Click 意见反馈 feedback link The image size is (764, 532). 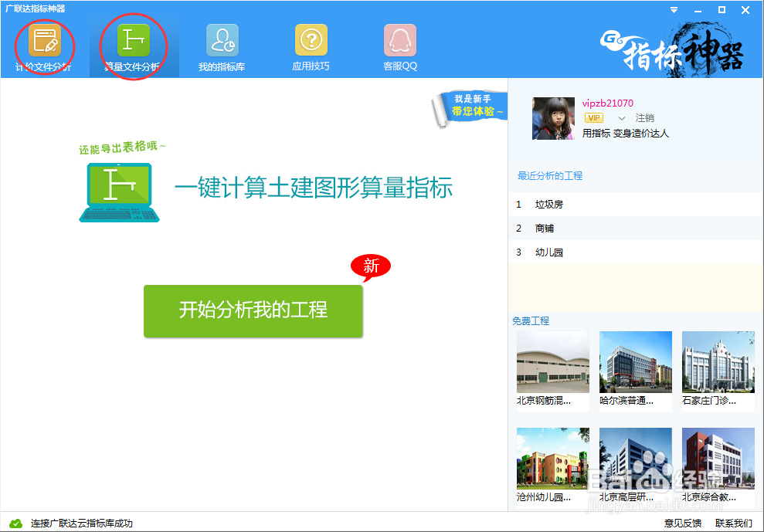click(x=683, y=524)
